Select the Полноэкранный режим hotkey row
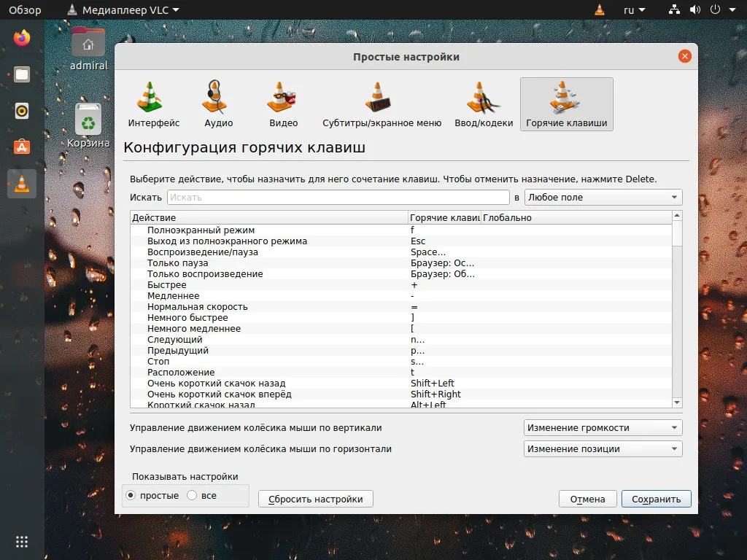747x560 pixels. [219, 230]
